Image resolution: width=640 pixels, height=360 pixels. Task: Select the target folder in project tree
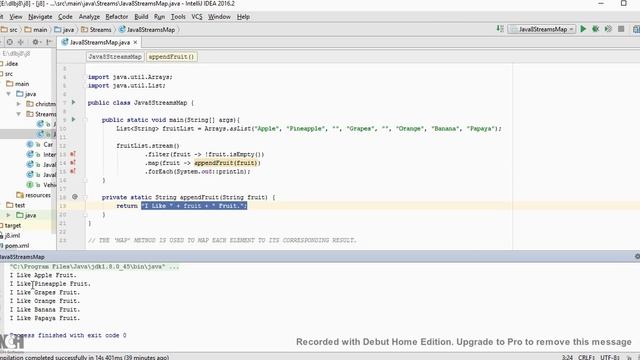point(11,225)
